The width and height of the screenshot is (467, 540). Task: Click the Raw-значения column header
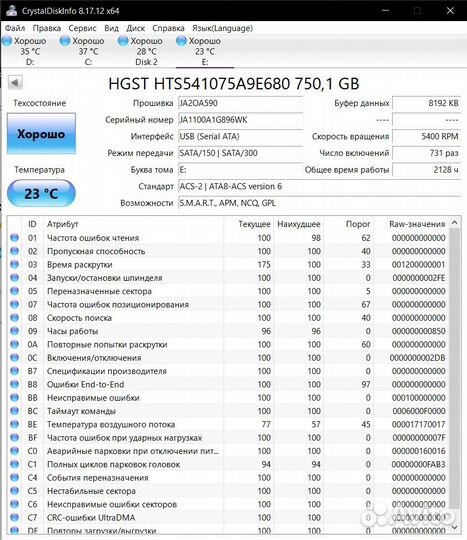coord(417,224)
